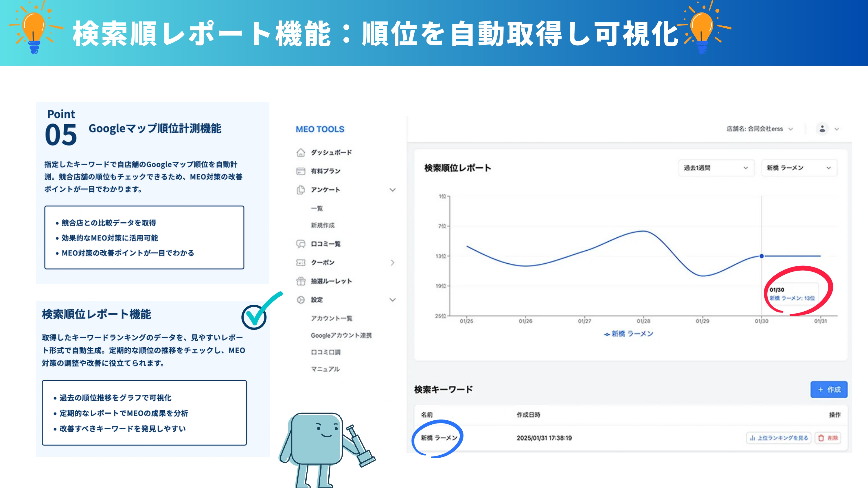Open 抽選ルーレット menu item
868x488 pixels.
[331, 281]
